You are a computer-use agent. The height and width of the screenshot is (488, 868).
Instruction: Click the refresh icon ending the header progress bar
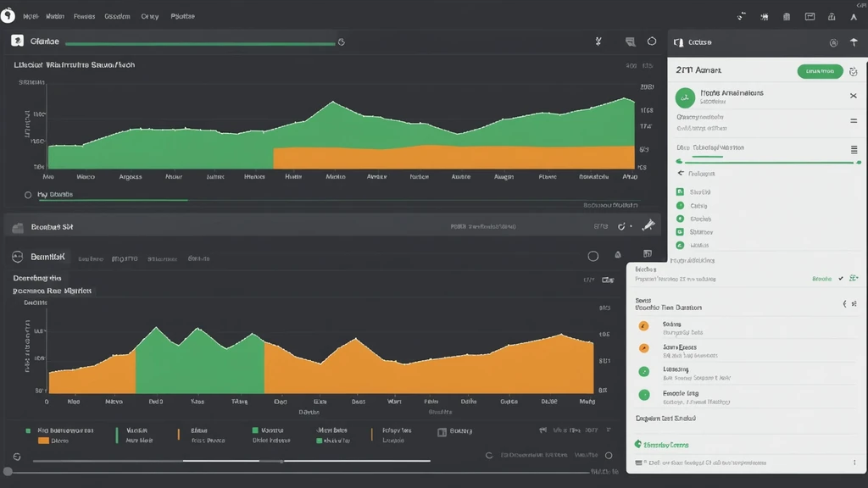tap(342, 42)
